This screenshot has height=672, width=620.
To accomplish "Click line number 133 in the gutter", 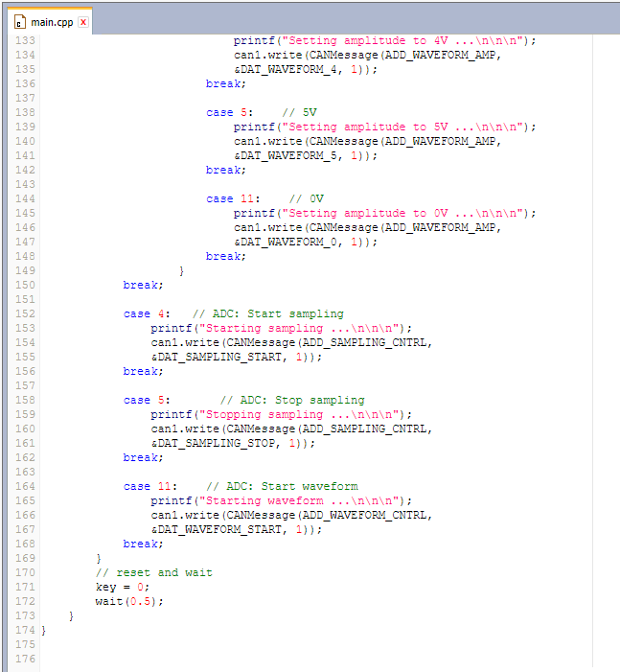I will [25, 40].
